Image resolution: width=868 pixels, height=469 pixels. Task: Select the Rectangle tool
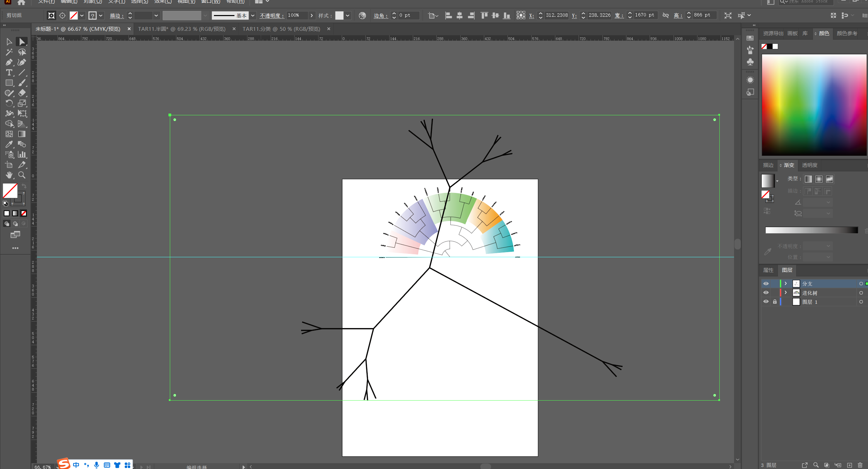(9, 83)
